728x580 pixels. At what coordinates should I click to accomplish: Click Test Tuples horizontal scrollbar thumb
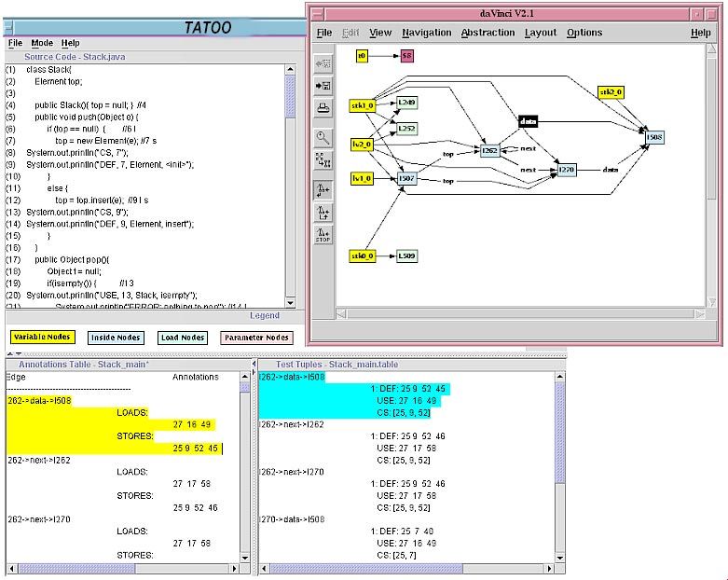[x=366, y=569]
